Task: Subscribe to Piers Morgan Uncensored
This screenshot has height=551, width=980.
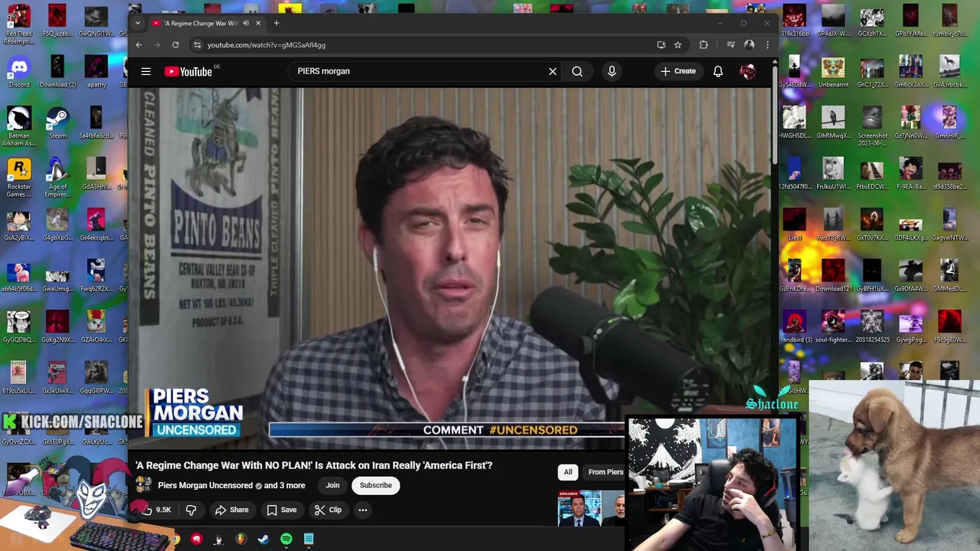Action: point(376,485)
